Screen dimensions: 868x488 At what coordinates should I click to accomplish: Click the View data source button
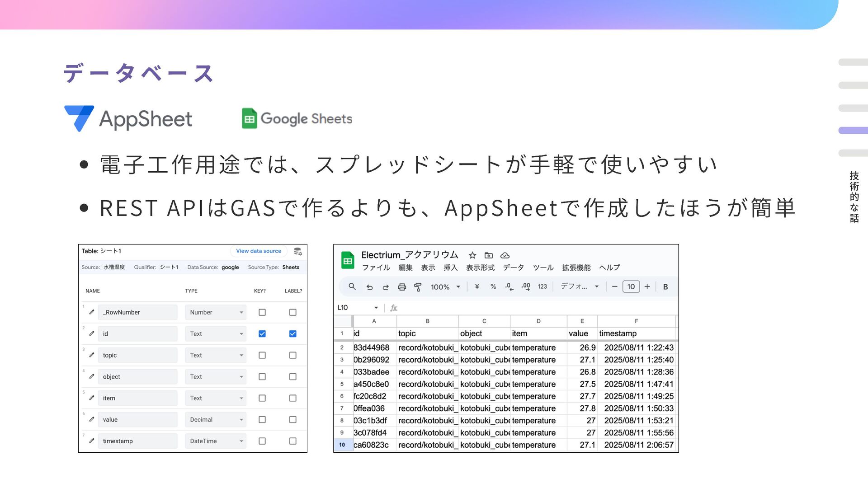click(259, 251)
